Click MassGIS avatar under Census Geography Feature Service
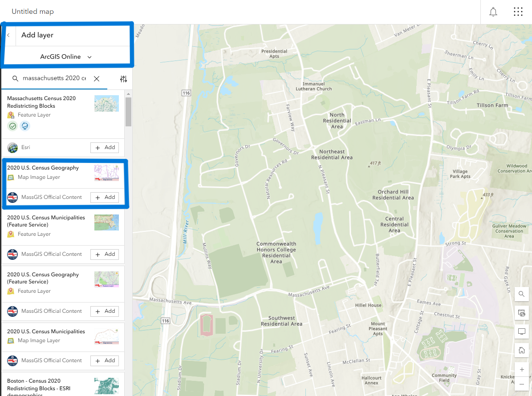 pos(12,311)
